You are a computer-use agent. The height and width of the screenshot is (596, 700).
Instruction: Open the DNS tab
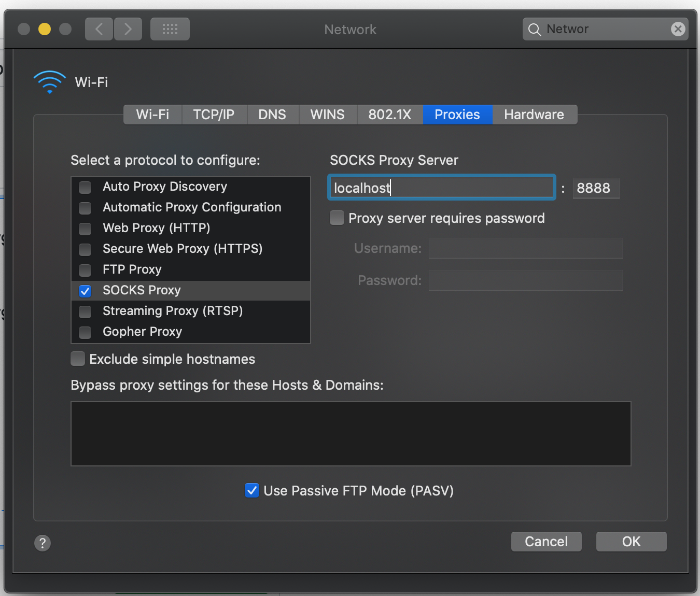pos(273,115)
